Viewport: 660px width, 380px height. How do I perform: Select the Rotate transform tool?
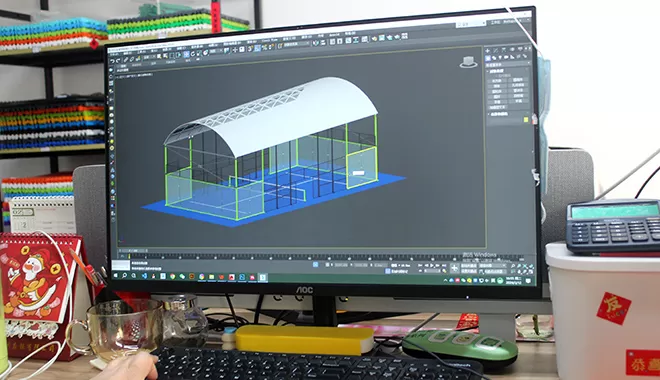pyautogui.click(x=193, y=54)
